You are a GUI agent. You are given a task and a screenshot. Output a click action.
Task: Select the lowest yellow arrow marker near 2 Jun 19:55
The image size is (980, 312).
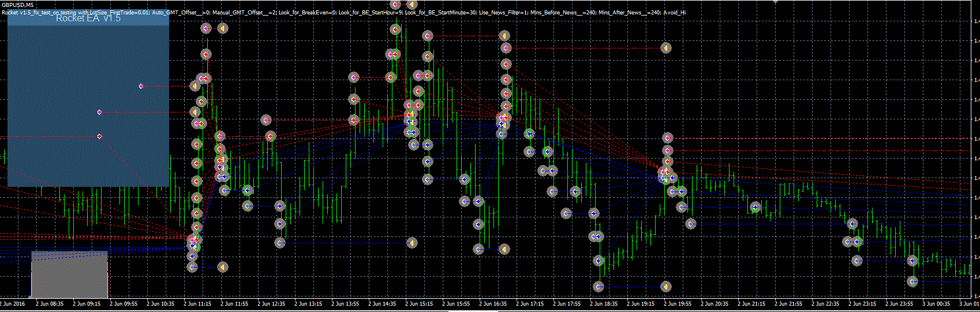coord(665,286)
